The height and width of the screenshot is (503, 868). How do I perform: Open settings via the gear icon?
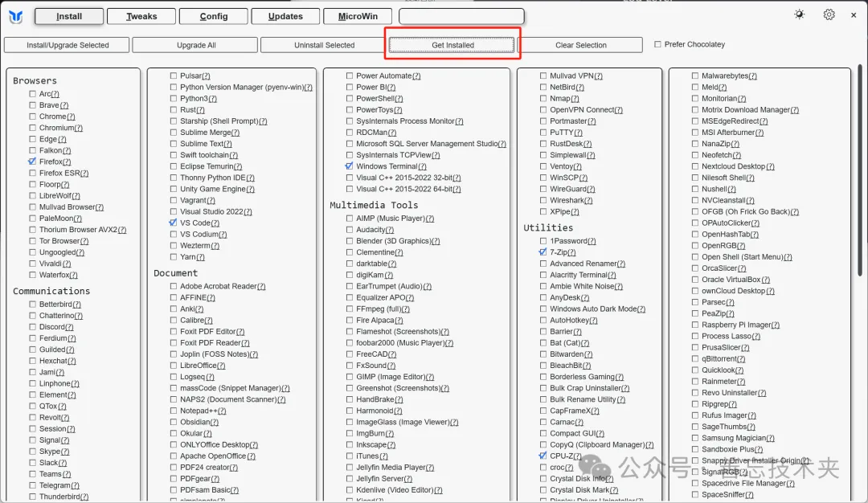point(829,14)
